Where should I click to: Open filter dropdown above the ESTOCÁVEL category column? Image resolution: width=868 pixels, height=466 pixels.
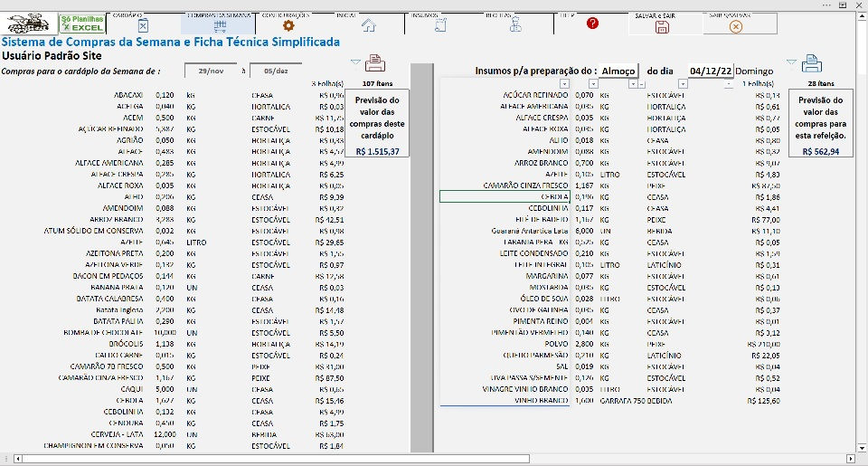(x=683, y=84)
